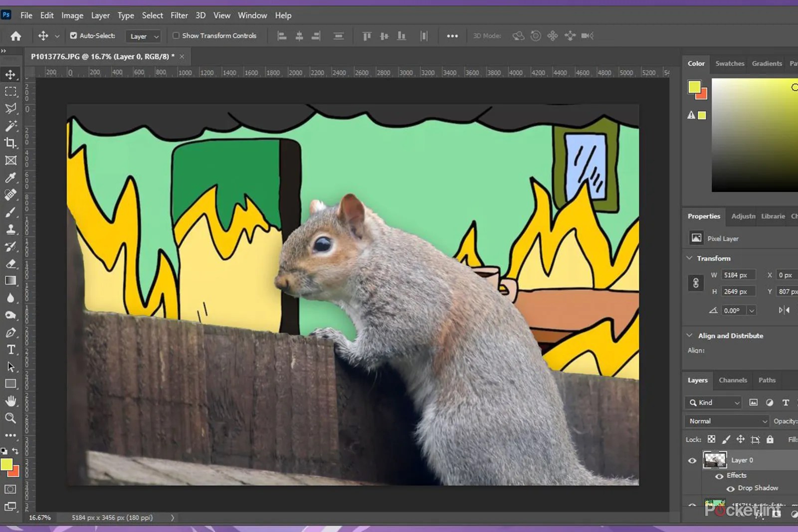Screen dimensions: 798x532
Task: Select the Clone Stamp tool
Action: click(x=11, y=229)
